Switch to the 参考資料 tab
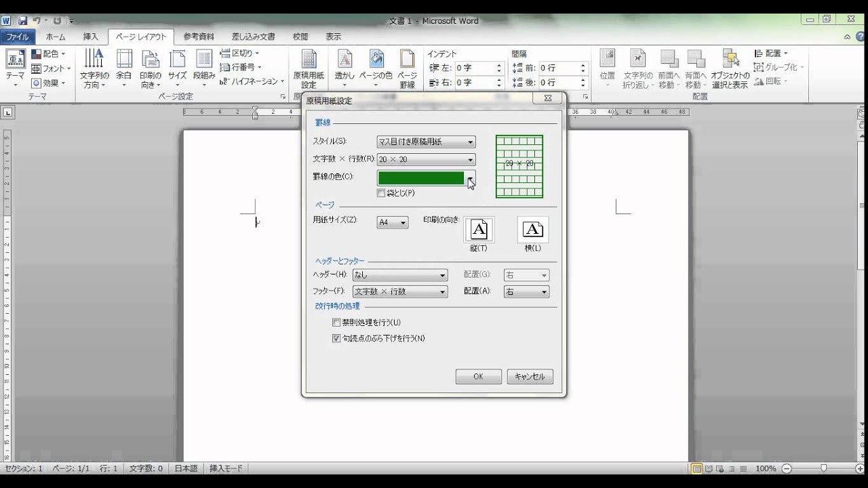 pyautogui.click(x=199, y=37)
